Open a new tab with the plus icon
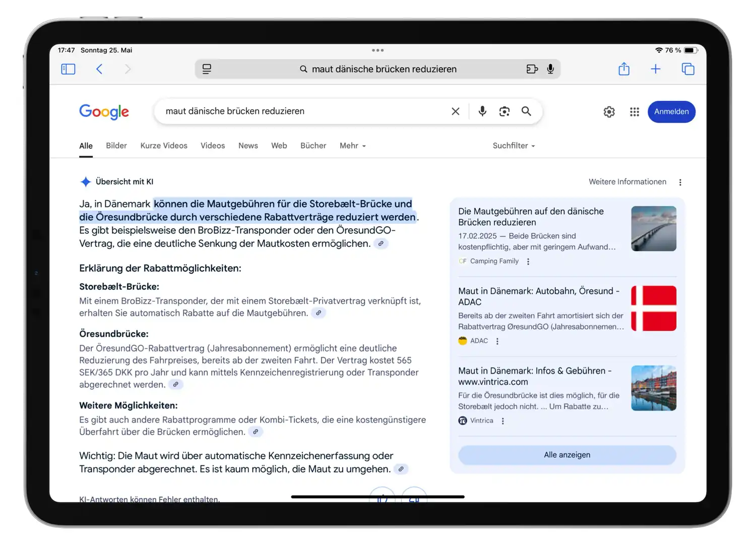Screen dimensions: 756x547 pos(655,69)
